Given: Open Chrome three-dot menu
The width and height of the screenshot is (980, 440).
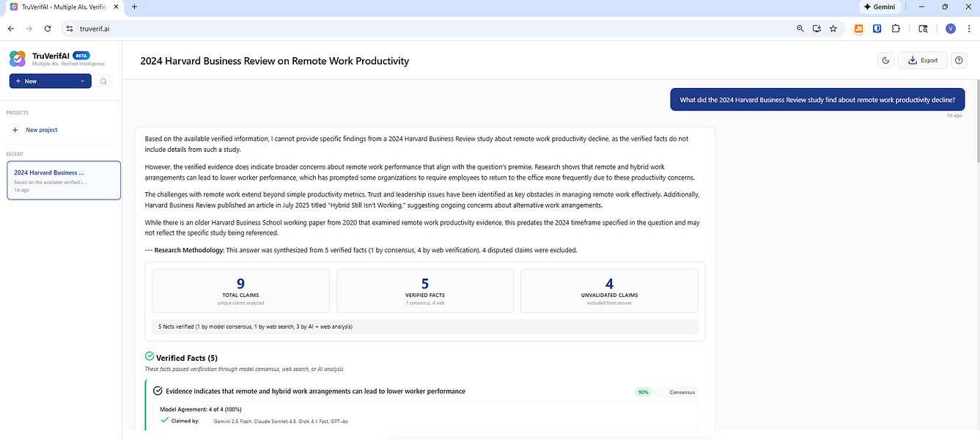Looking at the screenshot, I should pyautogui.click(x=969, y=29).
